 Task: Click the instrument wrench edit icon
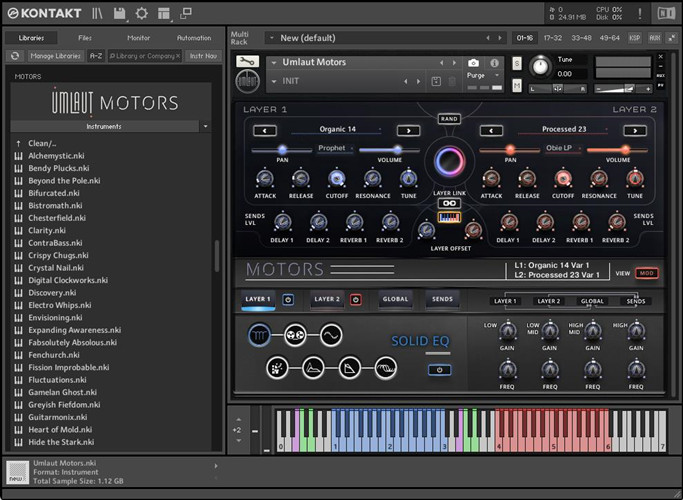(247, 63)
